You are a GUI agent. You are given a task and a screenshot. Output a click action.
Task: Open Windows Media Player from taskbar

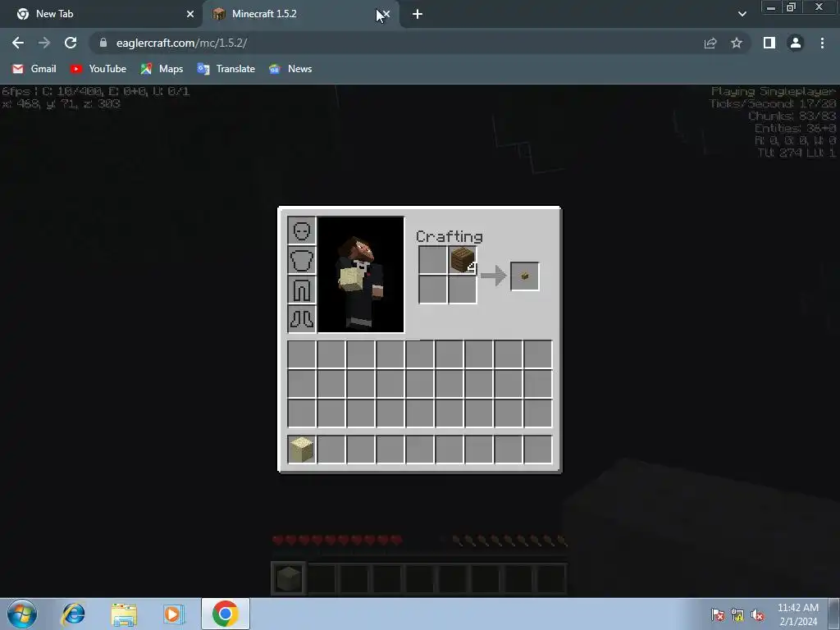174,614
